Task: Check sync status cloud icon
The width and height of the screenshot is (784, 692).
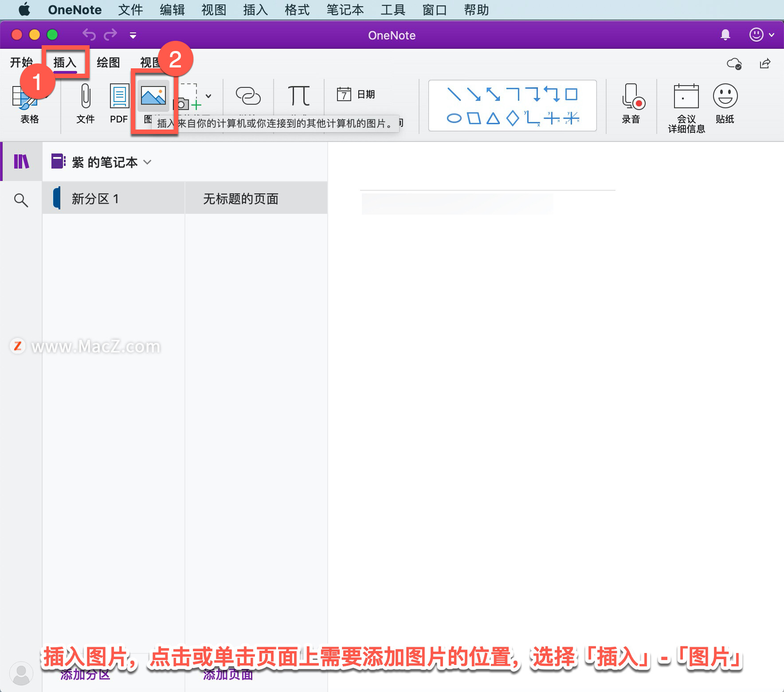Action: click(734, 63)
